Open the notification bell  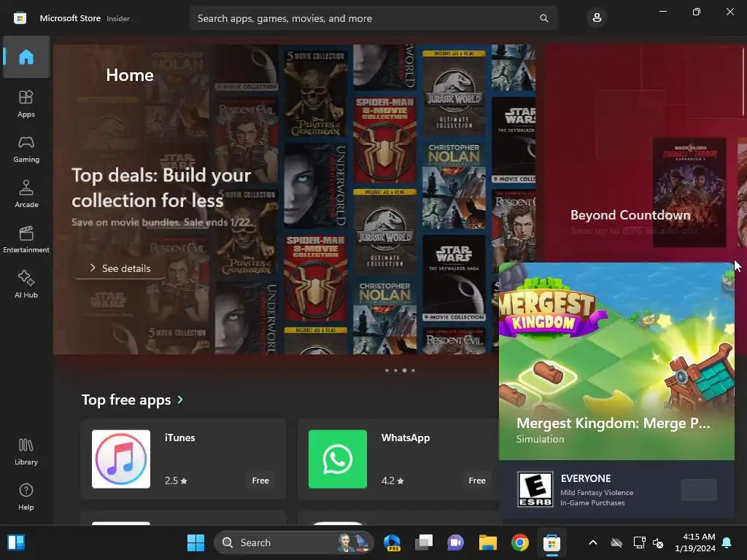click(727, 542)
